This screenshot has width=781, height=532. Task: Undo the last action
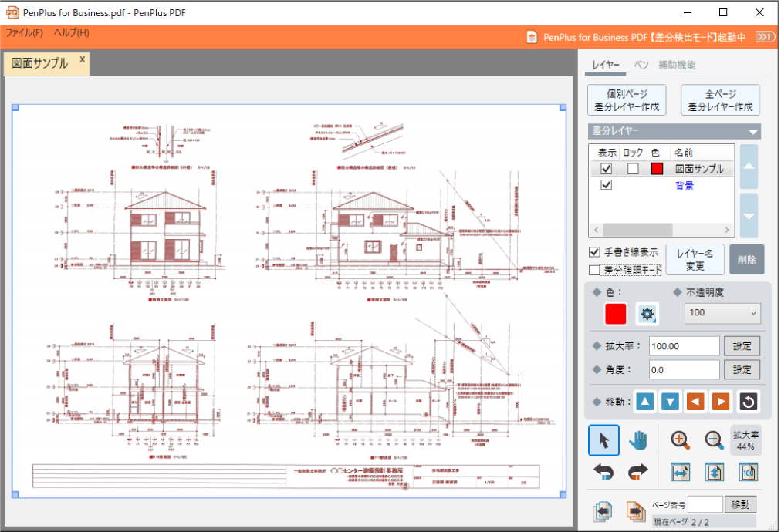pos(603,472)
